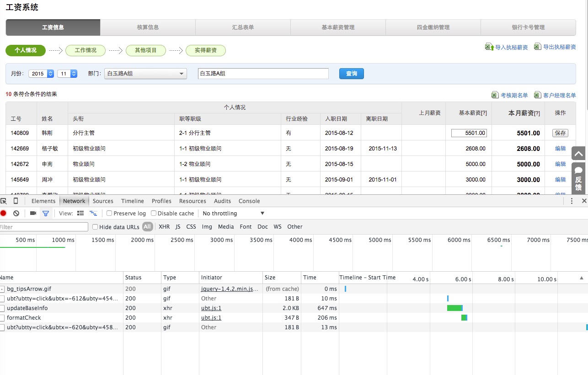
Task: Go to the 工作情况 step
Action: 86,50
